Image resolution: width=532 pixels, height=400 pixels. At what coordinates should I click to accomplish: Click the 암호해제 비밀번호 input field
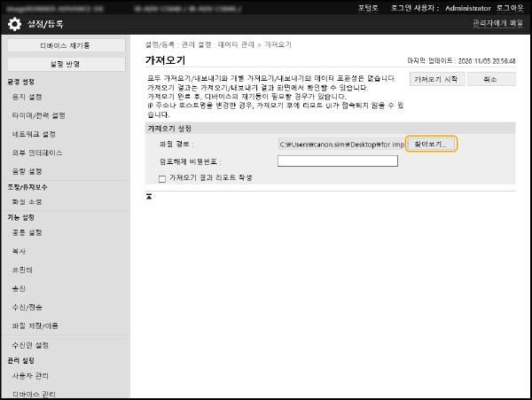(325, 161)
